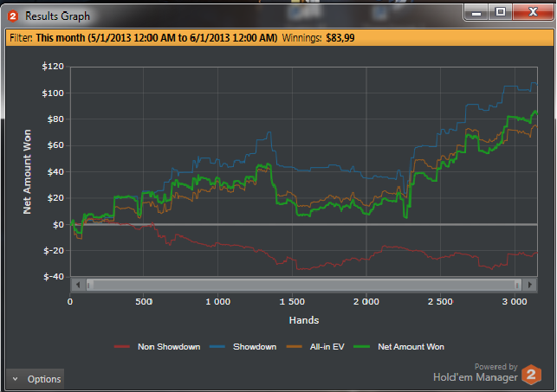Expand the Options panel

pyautogui.click(x=35, y=379)
